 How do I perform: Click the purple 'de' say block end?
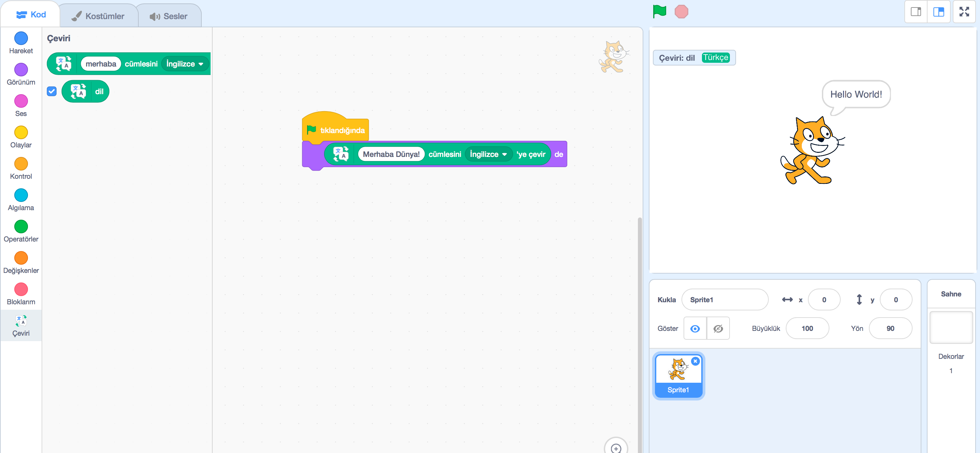[558, 154]
